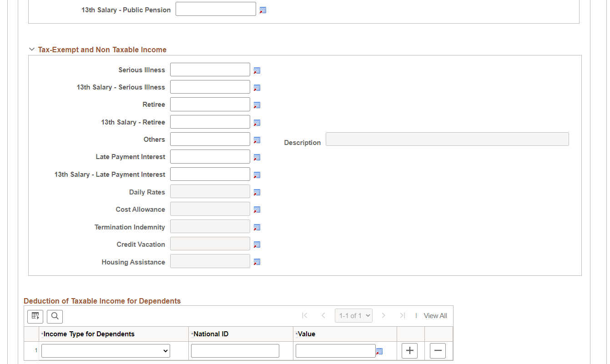Add a new dependents row with plus button
Screen dimensions: 610x364
coord(409,351)
